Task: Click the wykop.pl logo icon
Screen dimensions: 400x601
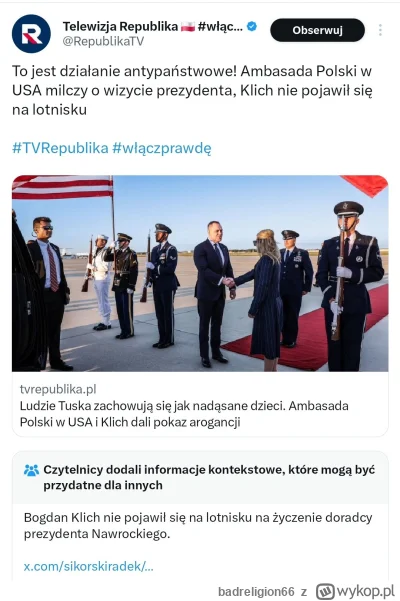Action: 325,591
